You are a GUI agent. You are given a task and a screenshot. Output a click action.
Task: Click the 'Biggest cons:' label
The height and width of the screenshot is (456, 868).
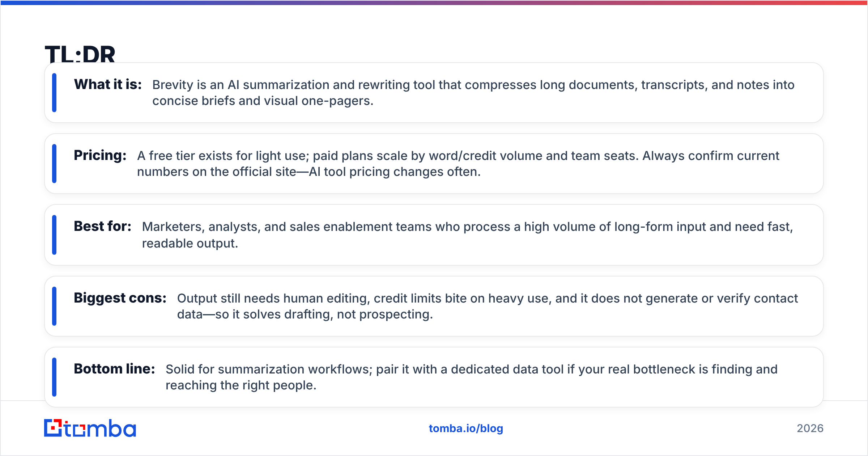[x=120, y=298]
